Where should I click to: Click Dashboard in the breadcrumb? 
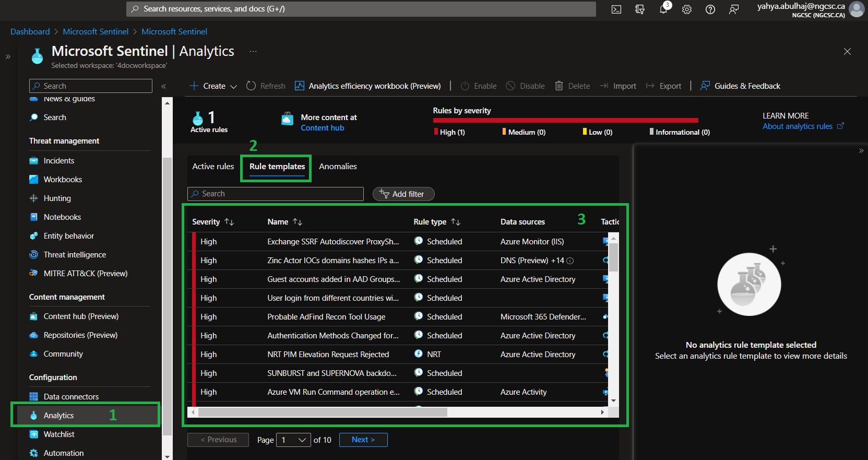(x=30, y=32)
